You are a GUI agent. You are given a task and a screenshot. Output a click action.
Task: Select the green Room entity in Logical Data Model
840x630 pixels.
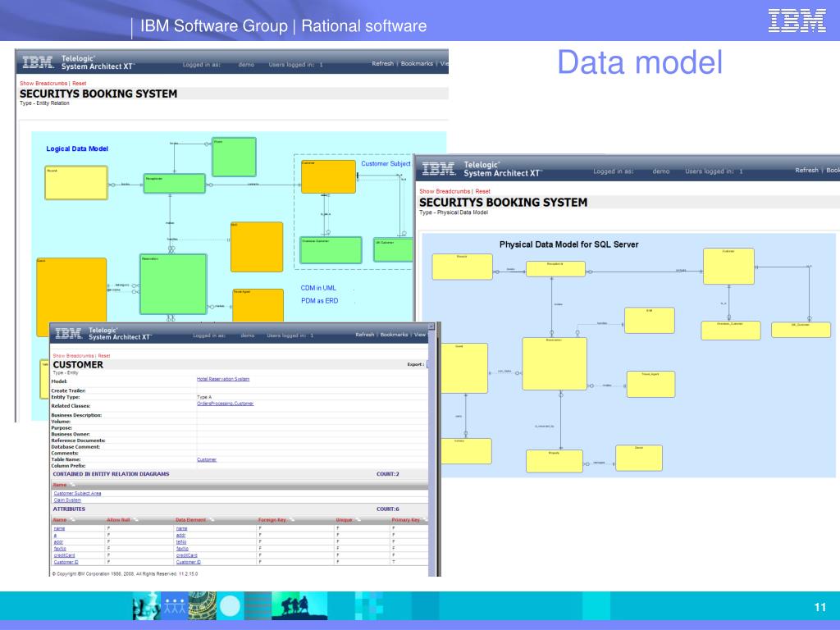[x=234, y=157]
